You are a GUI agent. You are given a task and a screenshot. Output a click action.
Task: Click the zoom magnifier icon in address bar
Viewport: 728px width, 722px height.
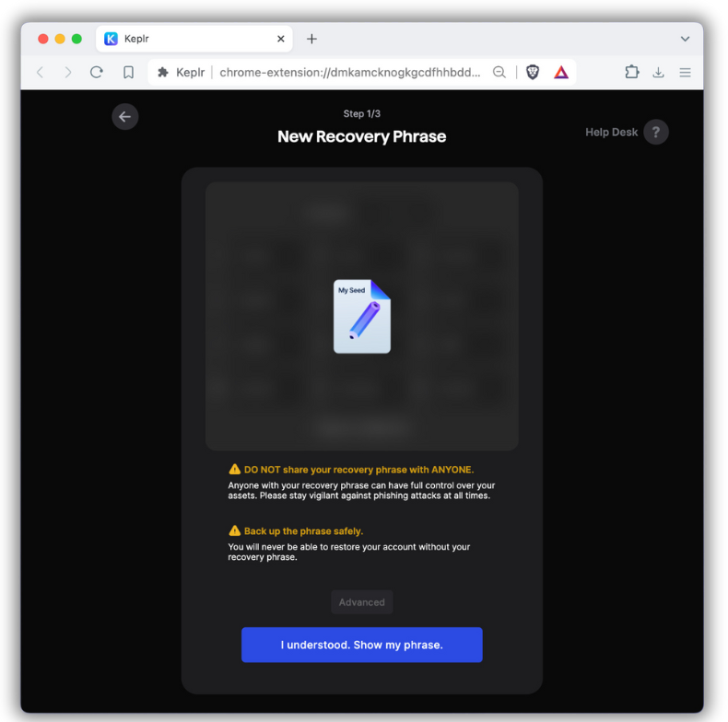499,72
